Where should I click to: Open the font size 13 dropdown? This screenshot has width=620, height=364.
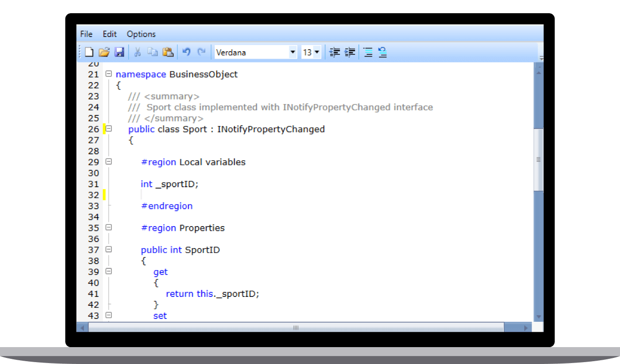318,52
